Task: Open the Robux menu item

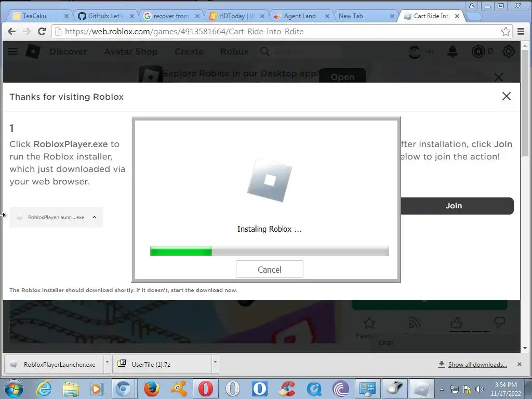Action: pyautogui.click(x=234, y=51)
